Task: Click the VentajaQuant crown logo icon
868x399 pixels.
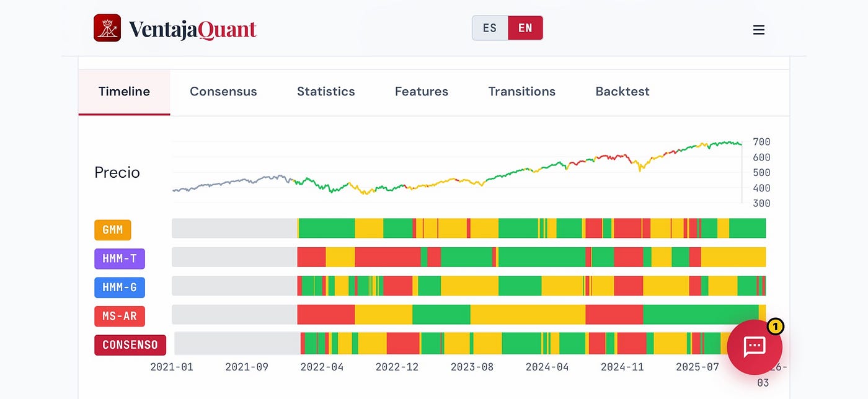Action: pyautogui.click(x=107, y=28)
